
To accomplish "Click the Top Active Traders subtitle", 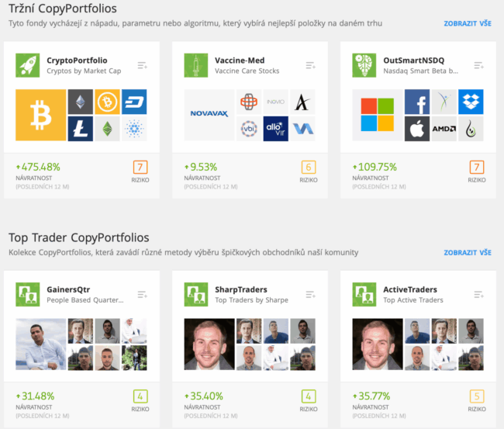I will tap(413, 300).
